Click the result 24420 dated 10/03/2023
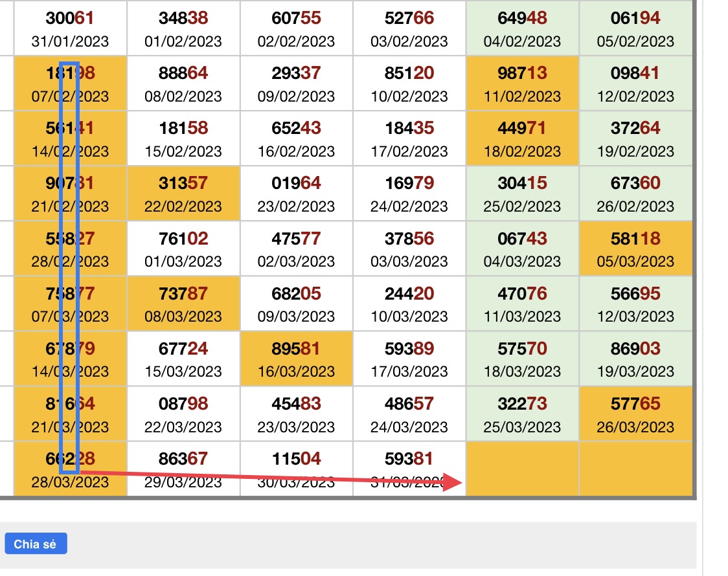This screenshot has height=576, width=728. click(x=409, y=304)
